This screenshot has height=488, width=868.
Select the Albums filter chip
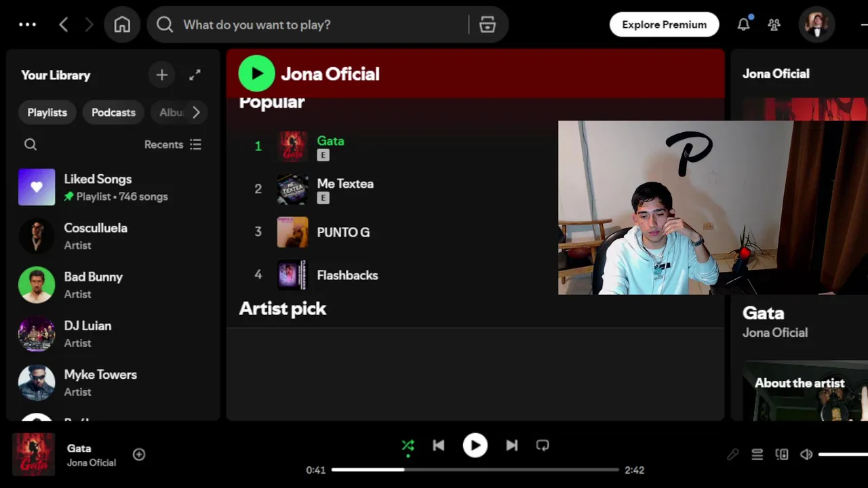[x=171, y=113]
